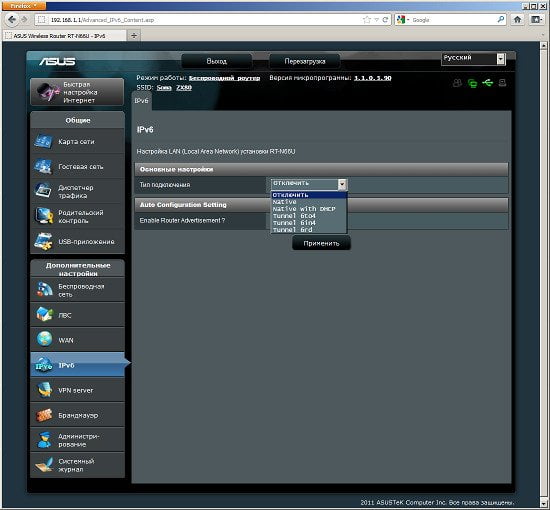Open the Гостевая сеть guest network icon
Screen dimensions: 550x510
point(43,166)
